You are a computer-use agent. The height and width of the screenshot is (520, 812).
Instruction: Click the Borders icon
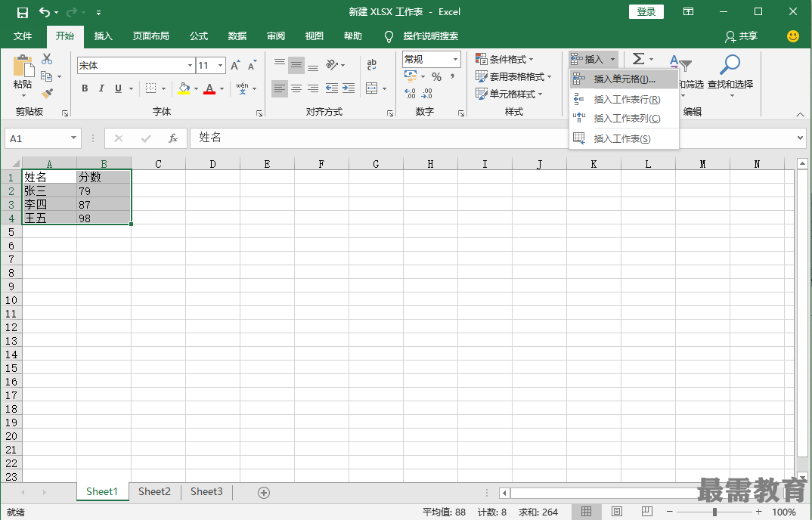150,88
